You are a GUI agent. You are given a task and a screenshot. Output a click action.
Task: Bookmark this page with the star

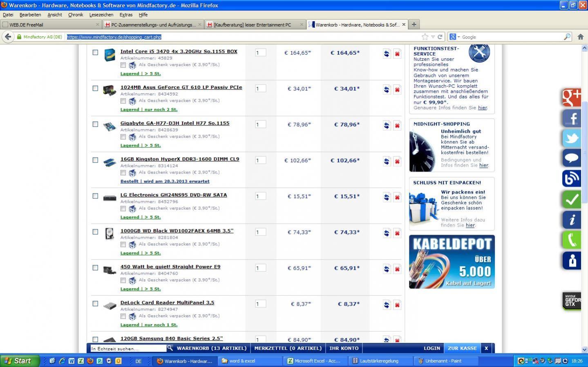point(425,37)
